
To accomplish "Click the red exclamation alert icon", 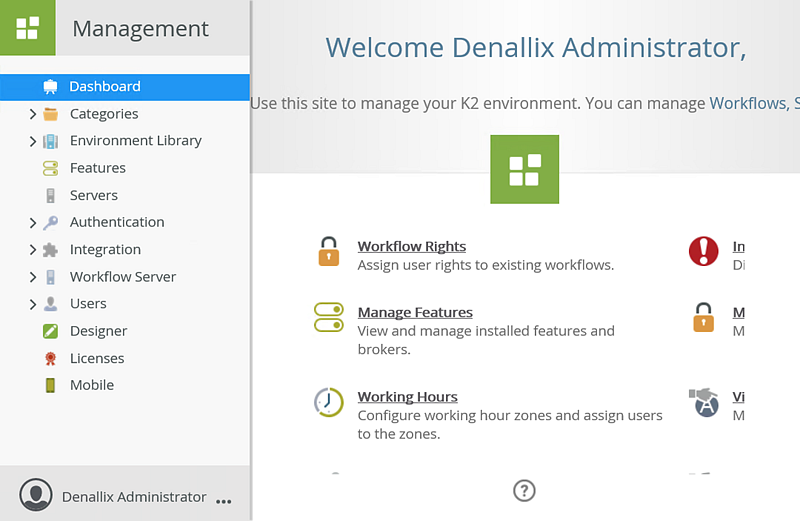I will point(703,251).
